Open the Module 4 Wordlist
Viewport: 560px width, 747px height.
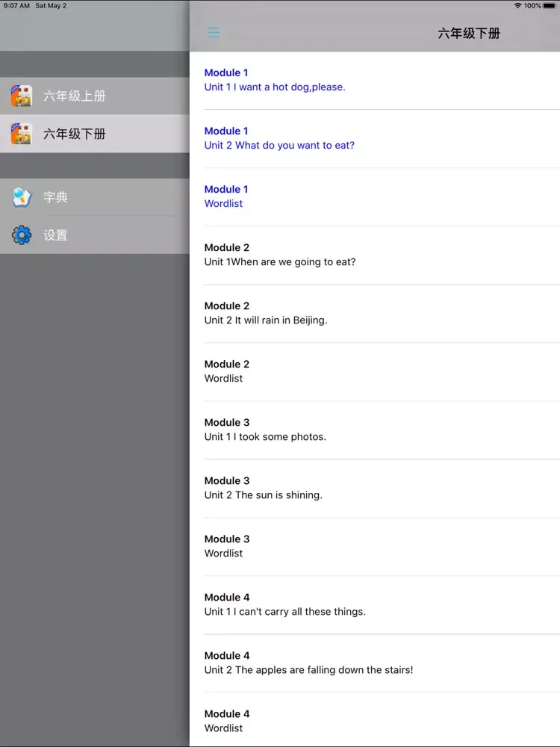click(375, 722)
